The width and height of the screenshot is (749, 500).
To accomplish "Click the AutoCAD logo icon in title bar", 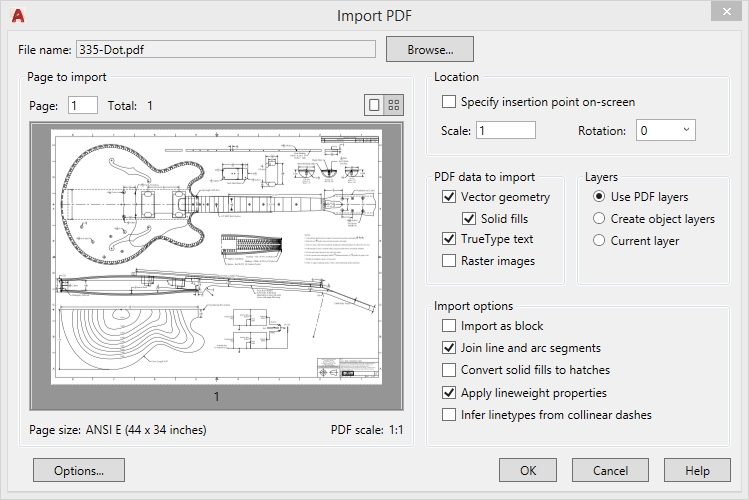I will click(x=18, y=16).
